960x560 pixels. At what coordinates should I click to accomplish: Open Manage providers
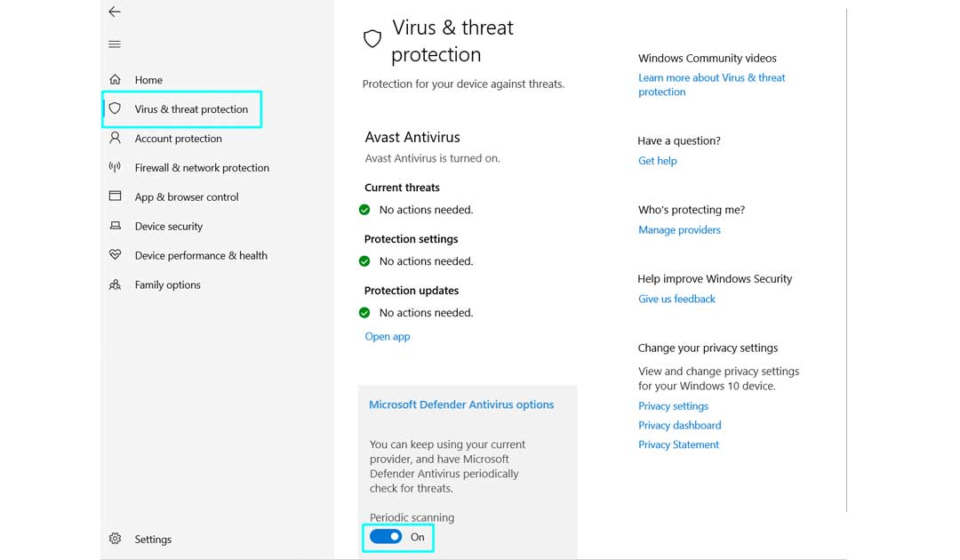click(x=679, y=229)
